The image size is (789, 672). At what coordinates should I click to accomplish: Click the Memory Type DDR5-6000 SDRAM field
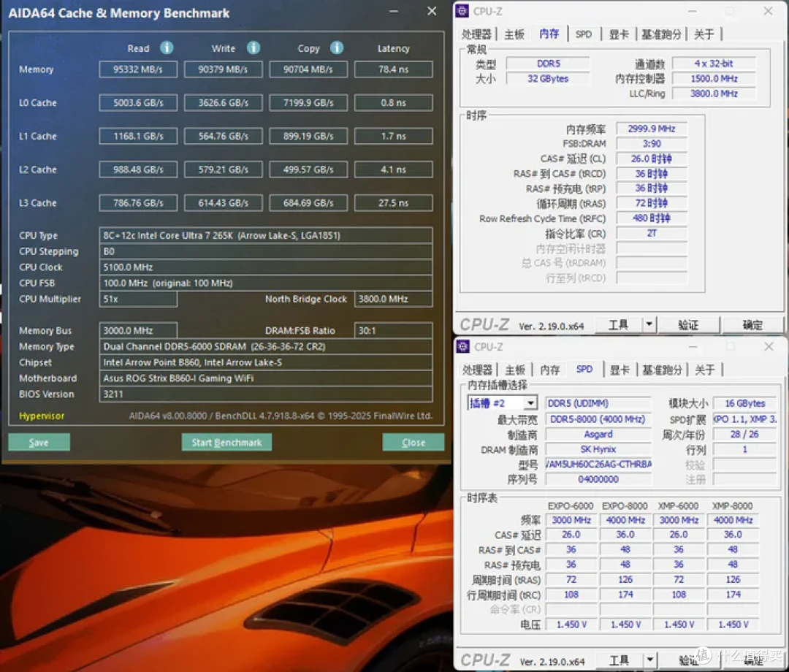(x=266, y=346)
